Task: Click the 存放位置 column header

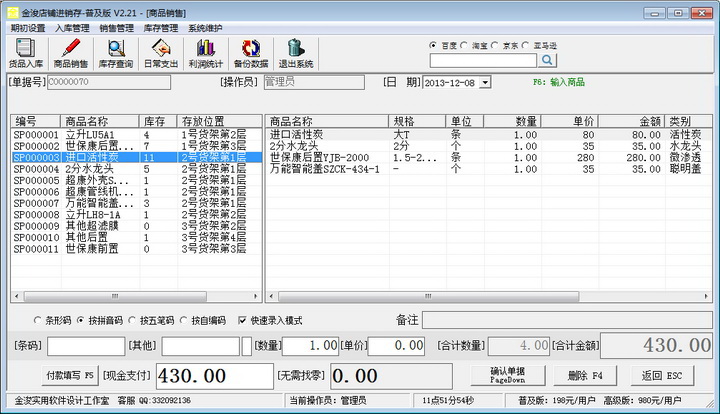Action: (x=219, y=122)
